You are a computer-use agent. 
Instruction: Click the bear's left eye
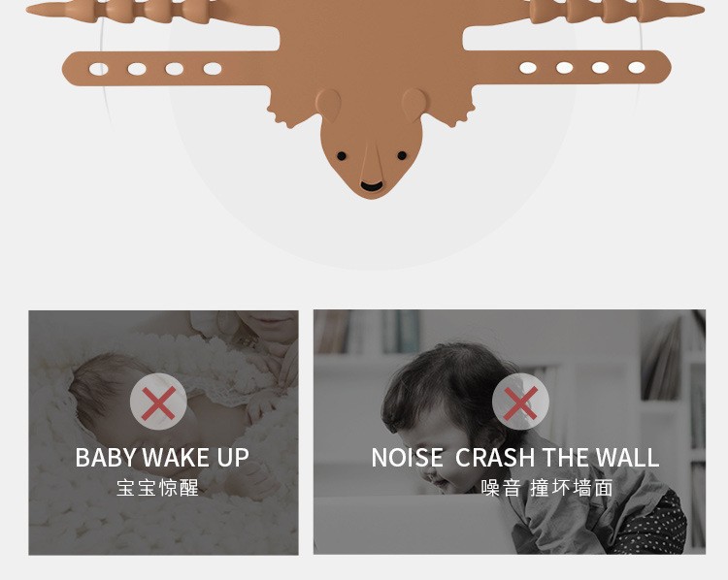[342, 156]
